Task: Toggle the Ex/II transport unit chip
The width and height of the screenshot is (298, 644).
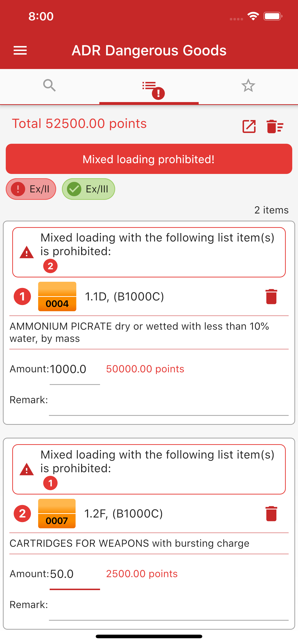Action: tap(30, 189)
